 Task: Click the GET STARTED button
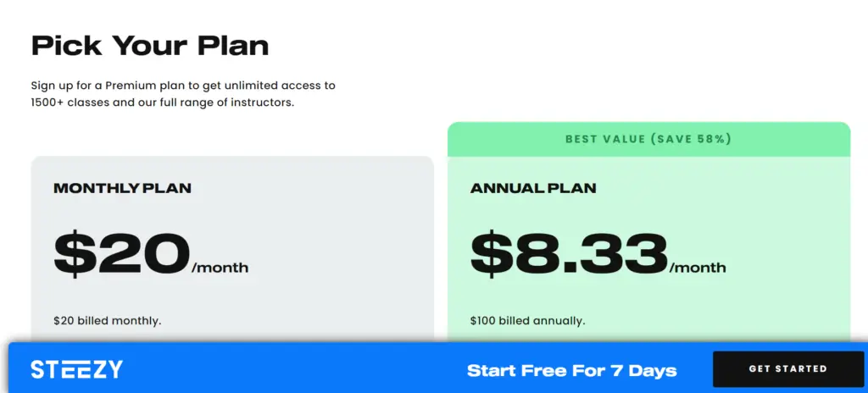click(787, 368)
